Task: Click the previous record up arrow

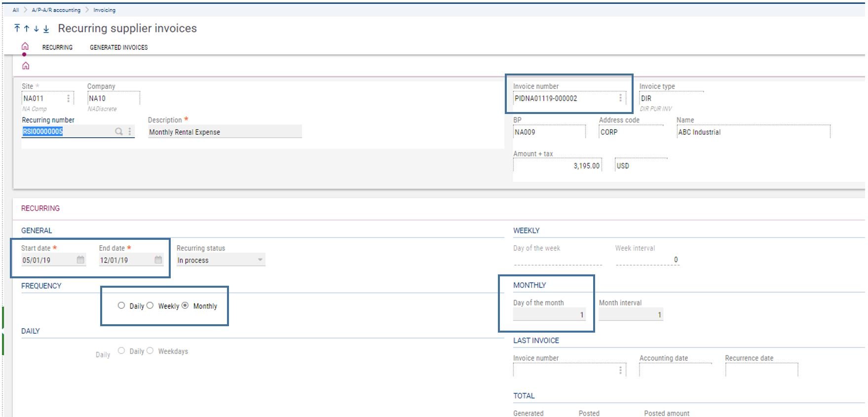Action: pyautogui.click(x=27, y=29)
